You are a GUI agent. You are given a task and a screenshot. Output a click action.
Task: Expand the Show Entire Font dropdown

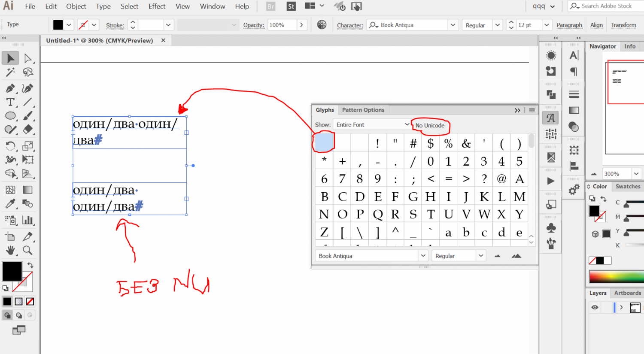(372, 124)
